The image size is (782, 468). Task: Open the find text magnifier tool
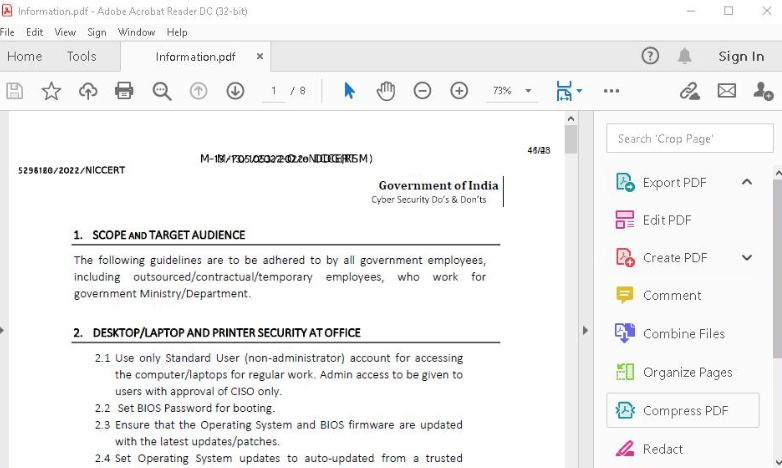click(162, 91)
